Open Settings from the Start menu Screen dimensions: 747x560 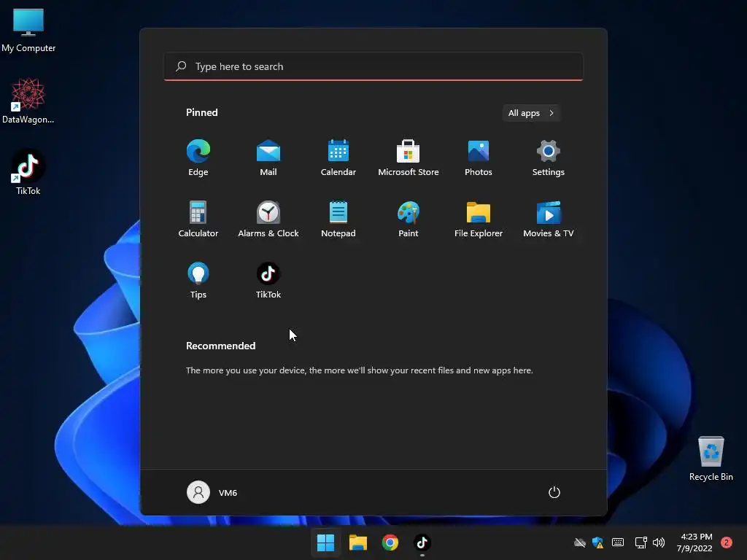click(x=549, y=158)
